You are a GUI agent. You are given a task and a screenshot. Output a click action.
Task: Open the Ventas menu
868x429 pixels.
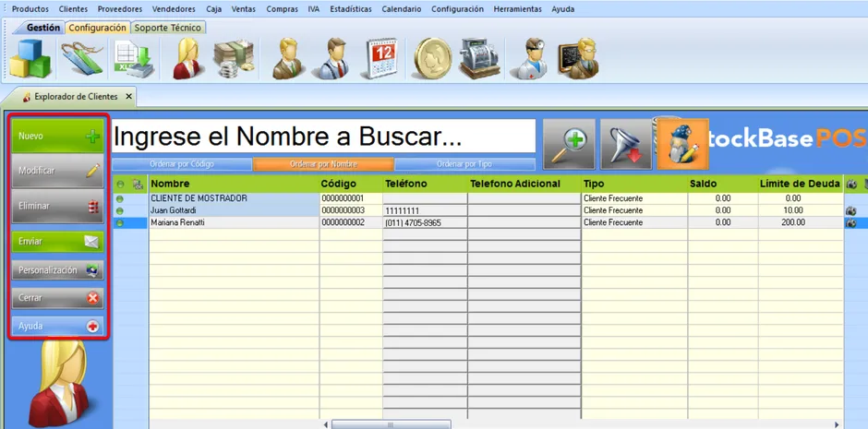244,9
